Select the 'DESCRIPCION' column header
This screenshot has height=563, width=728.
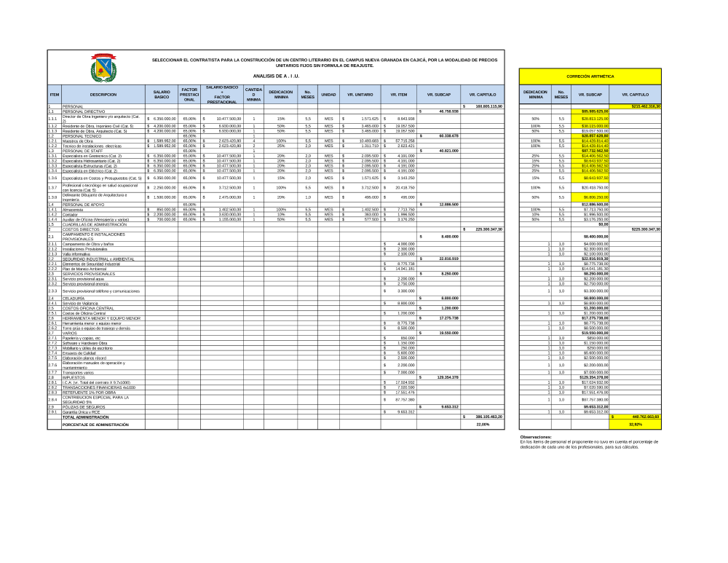click(x=103, y=95)
